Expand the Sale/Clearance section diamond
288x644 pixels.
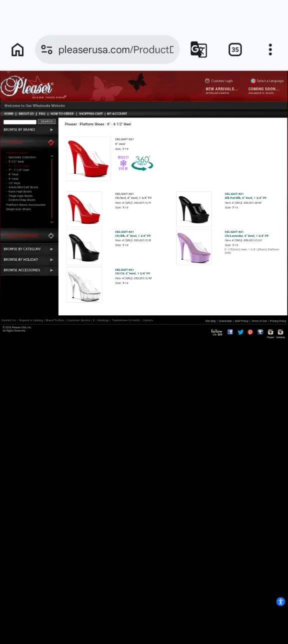pyautogui.click(x=50, y=235)
